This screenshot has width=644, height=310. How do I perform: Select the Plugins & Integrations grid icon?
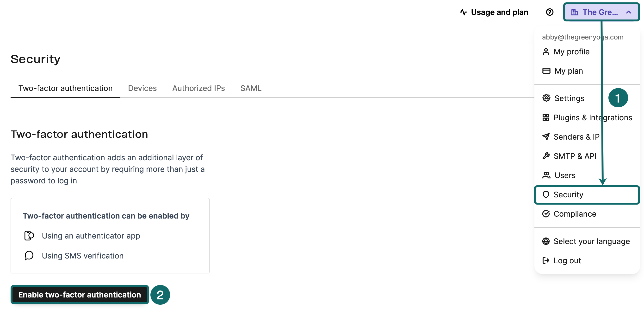(x=546, y=117)
